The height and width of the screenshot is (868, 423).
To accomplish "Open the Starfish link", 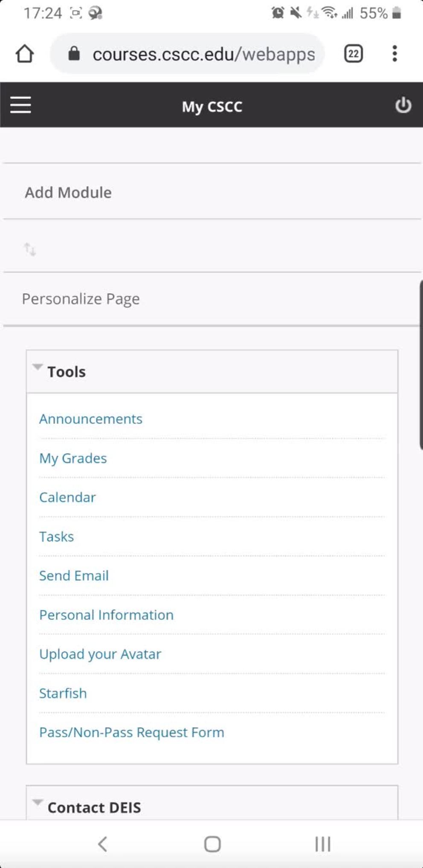I will click(63, 693).
